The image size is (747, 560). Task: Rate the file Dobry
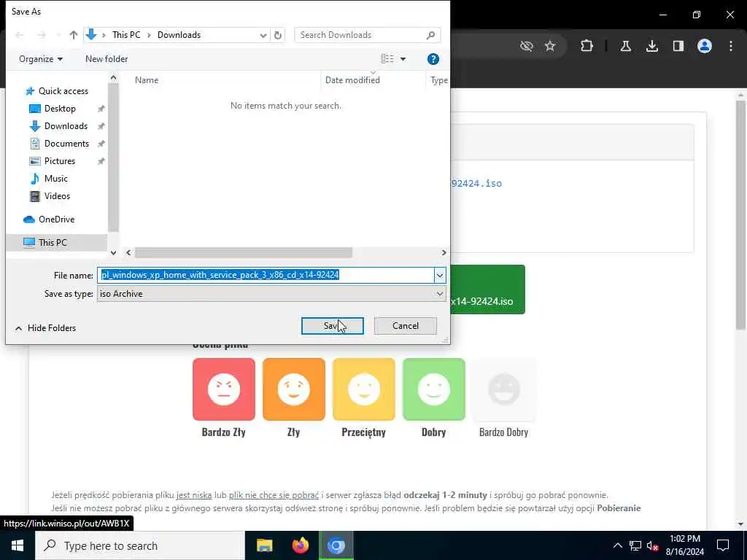tap(433, 389)
